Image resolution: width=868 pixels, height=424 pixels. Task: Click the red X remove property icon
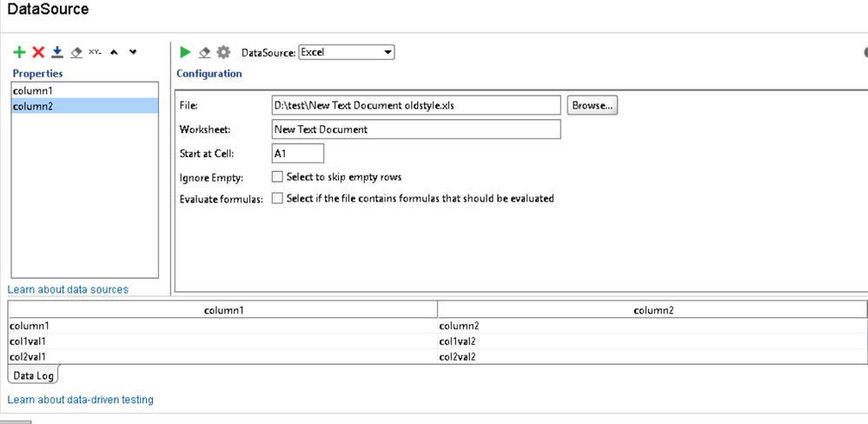38,53
